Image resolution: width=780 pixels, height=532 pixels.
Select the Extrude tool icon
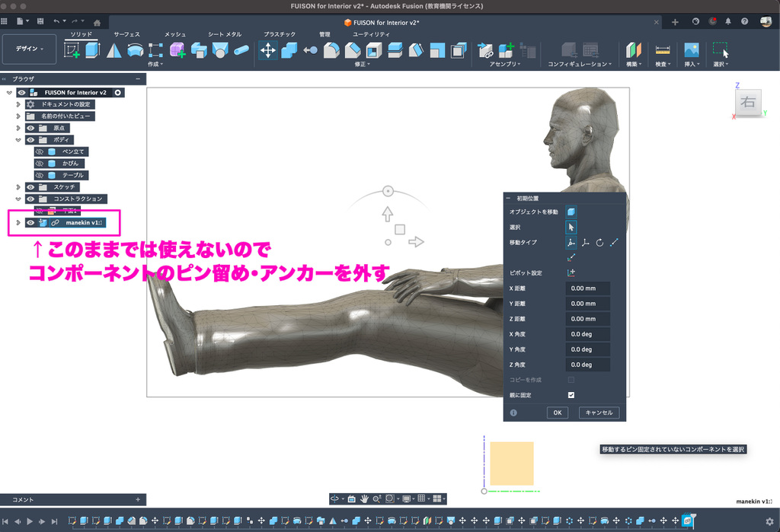point(92,50)
